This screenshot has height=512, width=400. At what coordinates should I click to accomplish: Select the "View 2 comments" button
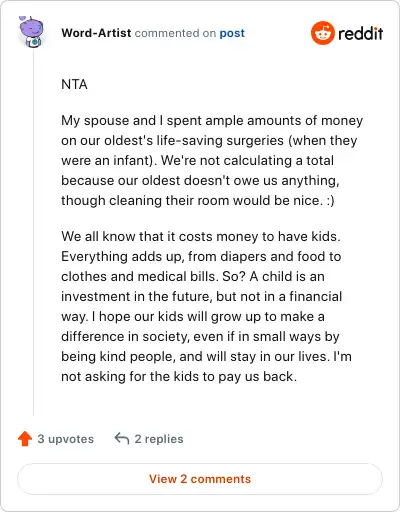[x=200, y=479]
